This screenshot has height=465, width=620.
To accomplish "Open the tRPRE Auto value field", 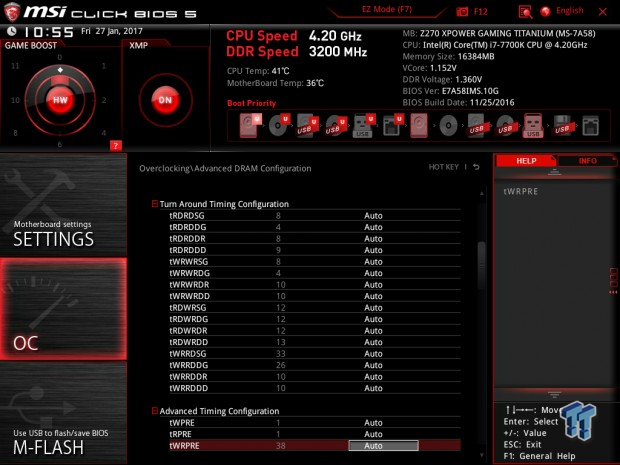I will [373, 434].
